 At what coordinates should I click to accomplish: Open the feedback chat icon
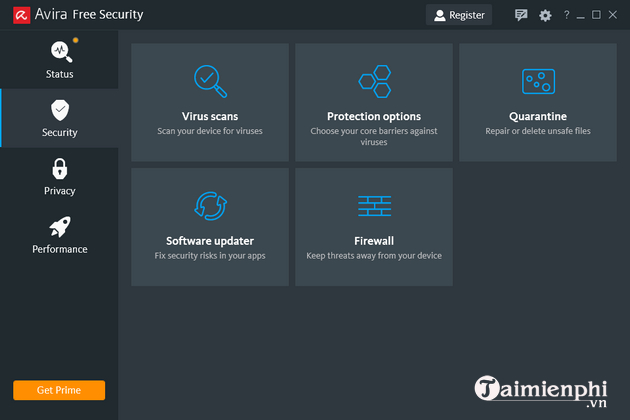coord(521,15)
